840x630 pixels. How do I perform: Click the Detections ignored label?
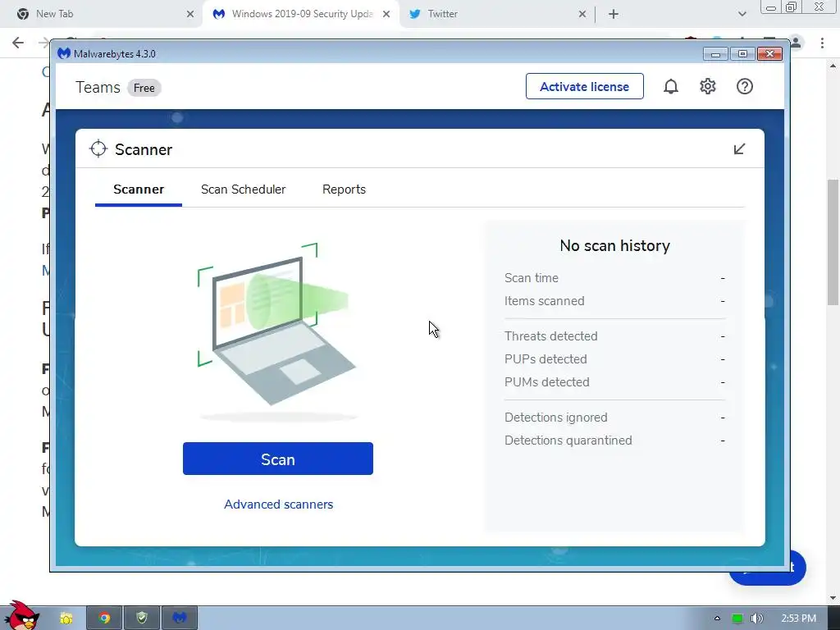click(x=555, y=418)
